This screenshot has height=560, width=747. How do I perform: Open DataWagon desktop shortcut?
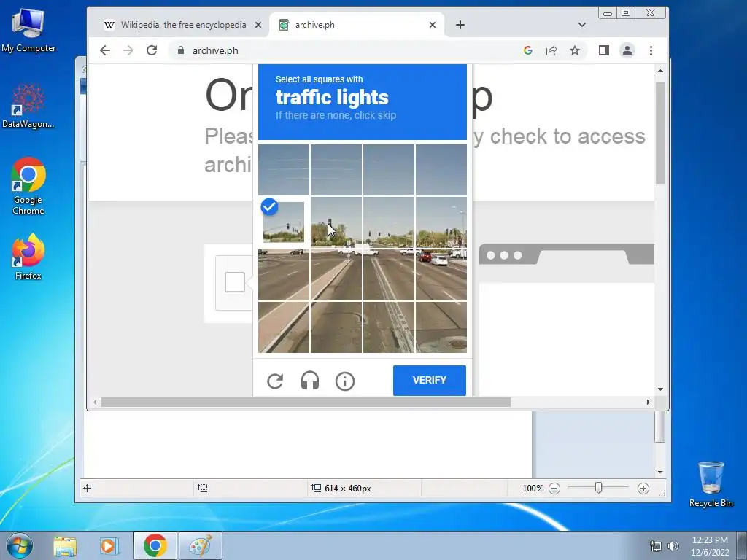(x=28, y=106)
